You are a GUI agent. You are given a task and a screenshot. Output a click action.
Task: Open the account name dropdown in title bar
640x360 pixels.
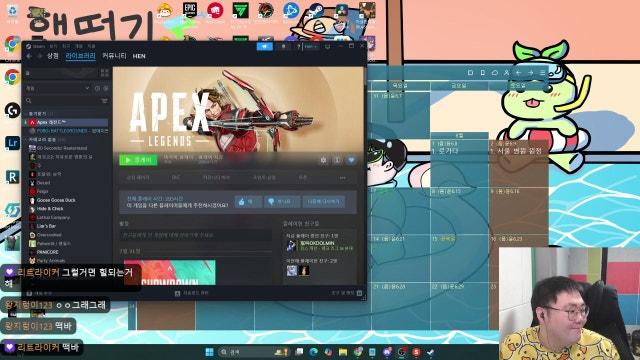click(311, 47)
